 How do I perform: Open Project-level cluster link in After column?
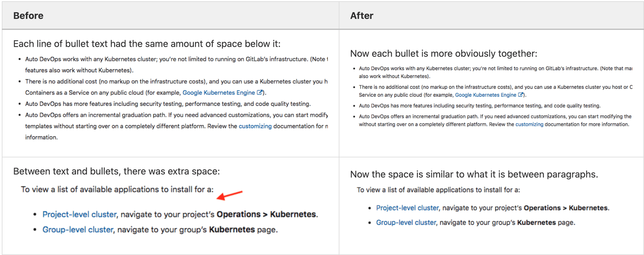(x=407, y=208)
